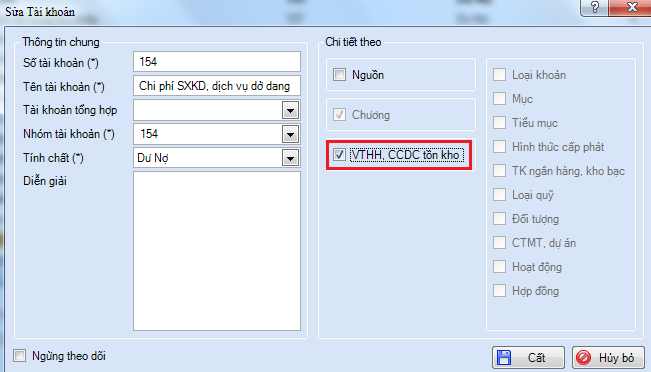
Task: Save with the Cất button
Action: (x=528, y=358)
